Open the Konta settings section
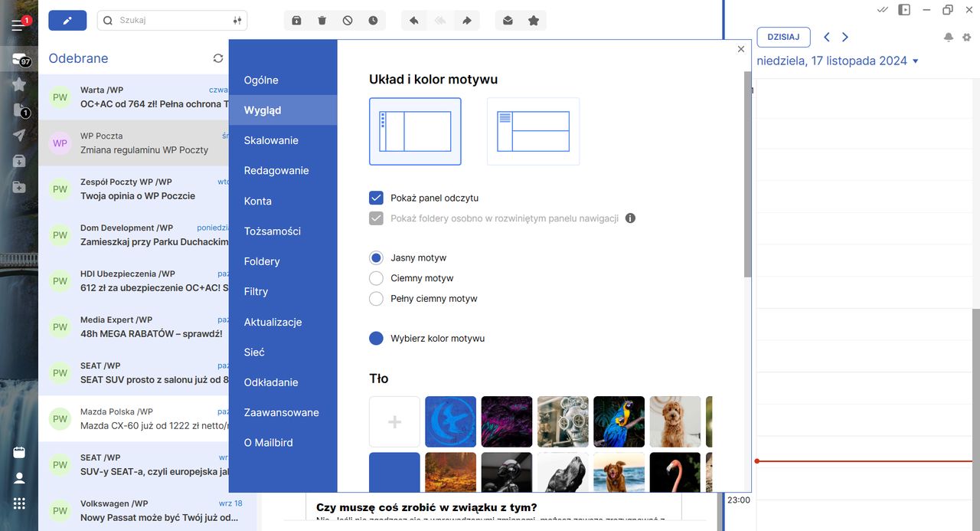This screenshot has width=980, height=531. click(283, 201)
